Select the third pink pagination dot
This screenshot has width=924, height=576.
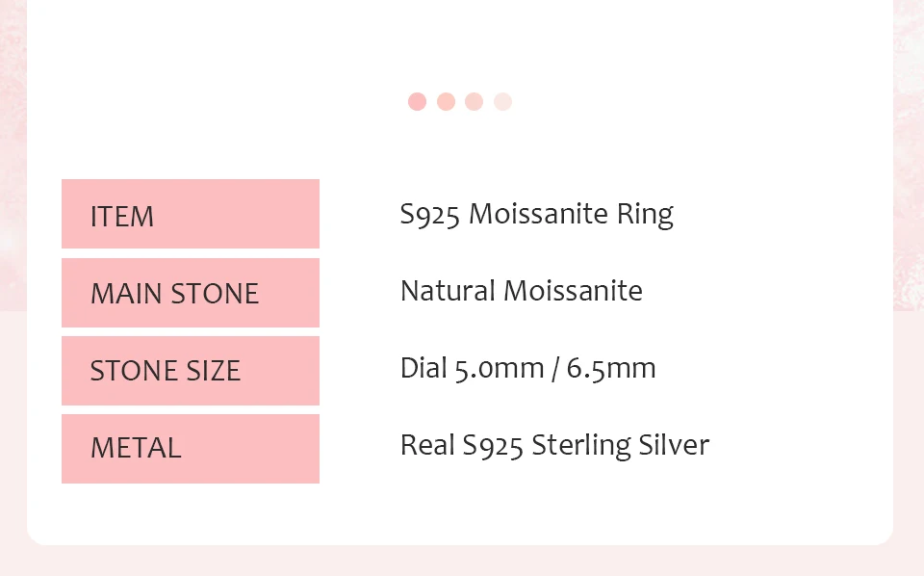[474, 101]
